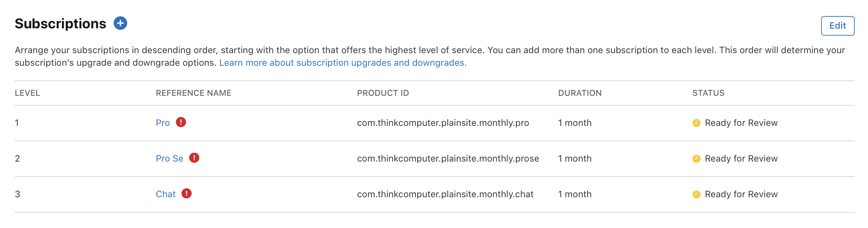Open the Pro Se subscription link
Viewport: 868px width, 228px height.
point(169,159)
